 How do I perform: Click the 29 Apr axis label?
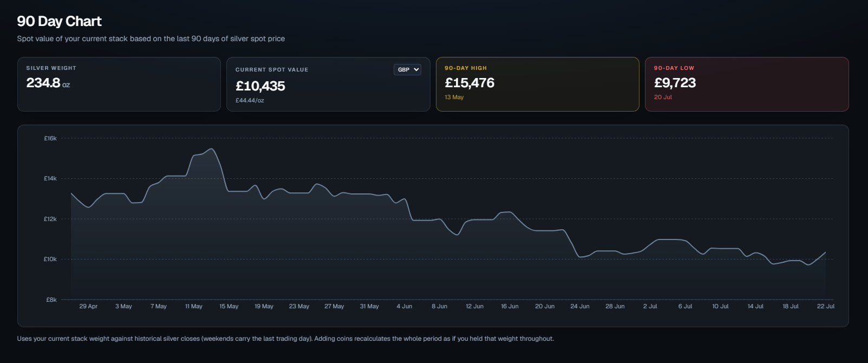88,307
